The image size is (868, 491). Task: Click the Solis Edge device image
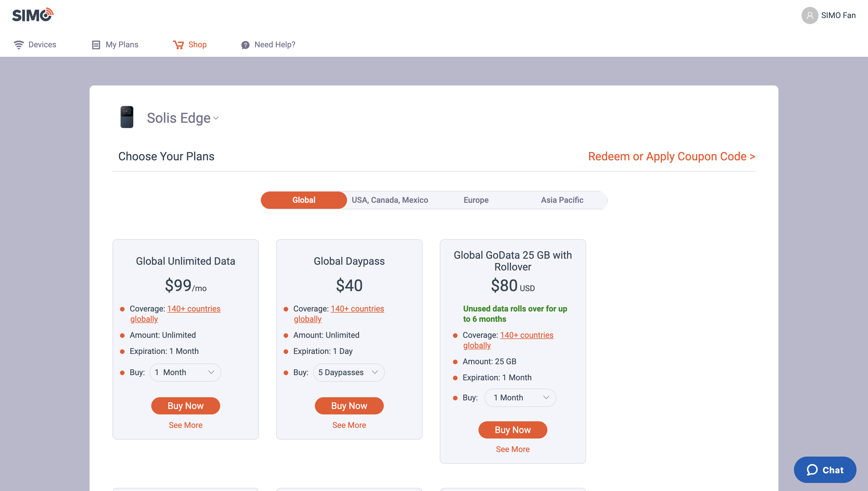coord(127,117)
